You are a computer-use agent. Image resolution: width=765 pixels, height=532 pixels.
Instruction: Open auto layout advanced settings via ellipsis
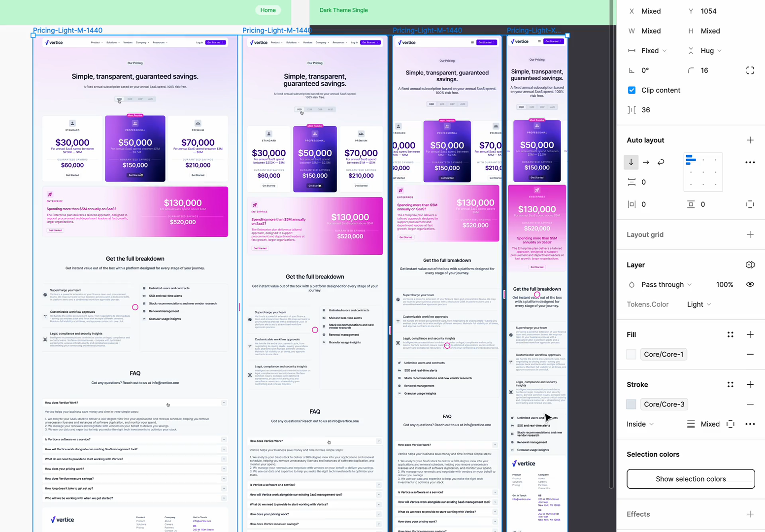(x=750, y=162)
